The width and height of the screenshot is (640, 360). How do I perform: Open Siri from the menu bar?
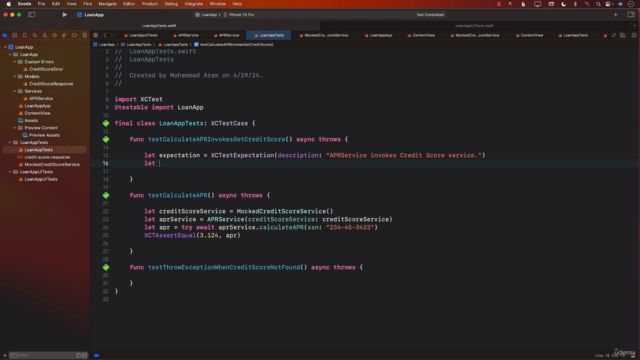pyautogui.click(x=620, y=4)
